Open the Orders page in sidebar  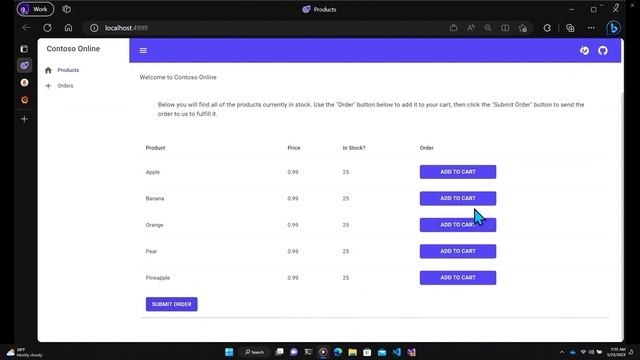click(x=65, y=86)
